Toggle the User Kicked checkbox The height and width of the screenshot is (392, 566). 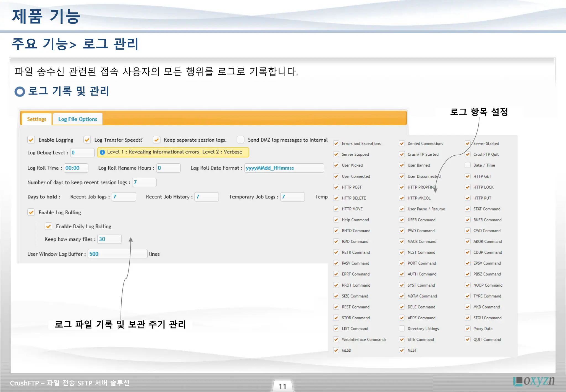coord(336,165)
